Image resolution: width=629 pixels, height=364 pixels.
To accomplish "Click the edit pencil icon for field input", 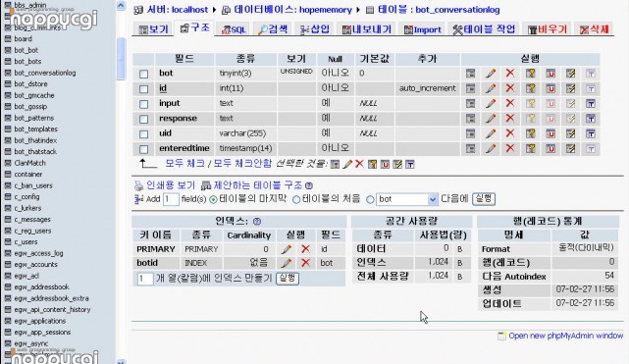I will click(x=491, y=103).
